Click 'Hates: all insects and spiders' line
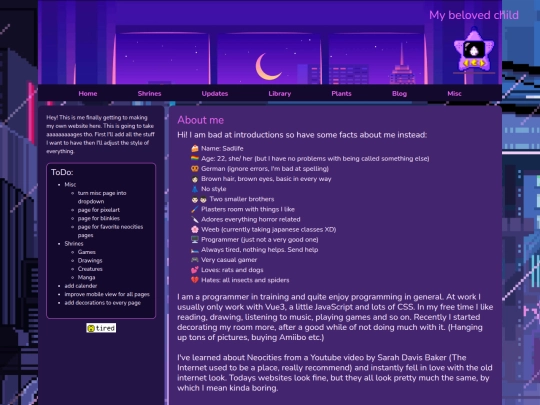Image resolution: width=540 pixels, height=405 pixels. click(x=245, y=280)
